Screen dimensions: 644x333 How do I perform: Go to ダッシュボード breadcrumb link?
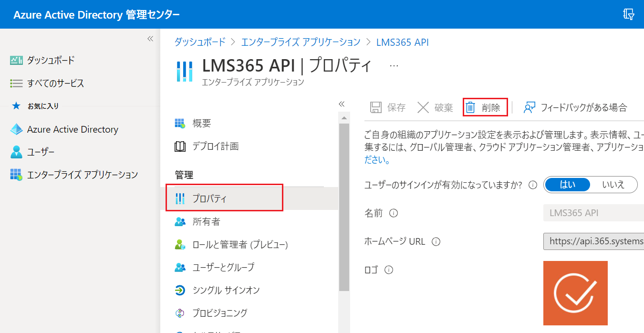199,42
